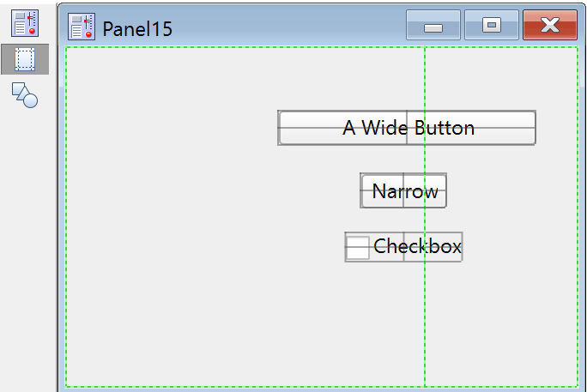Close the Panel15 window
The image size is (587, 392).
550,26
